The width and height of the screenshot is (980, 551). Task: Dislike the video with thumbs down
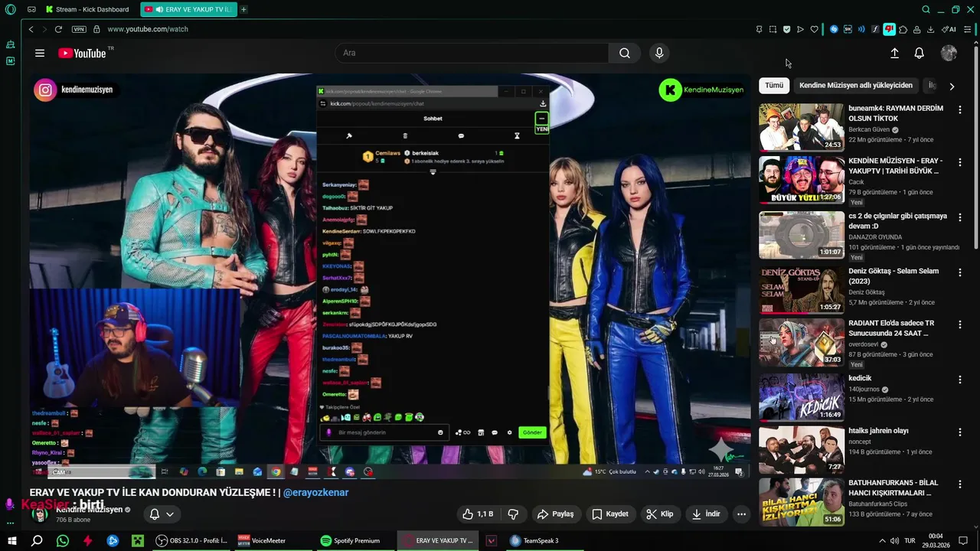[513, 514]
